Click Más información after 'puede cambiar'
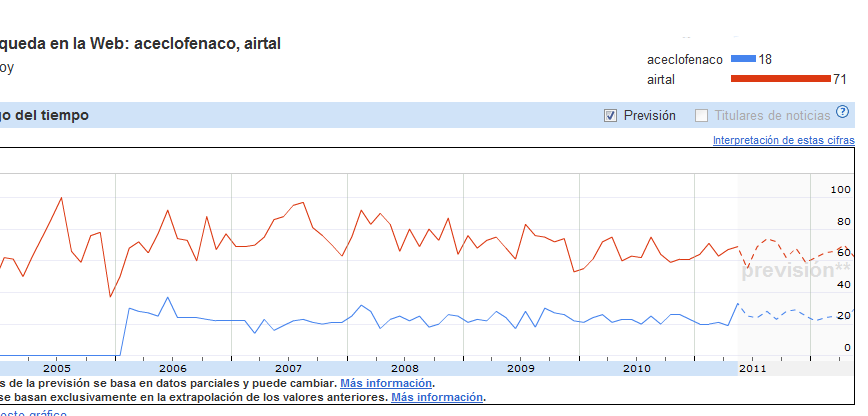Image resolution: width=868 pixels, height=416 pixels. tap(386, 384)
